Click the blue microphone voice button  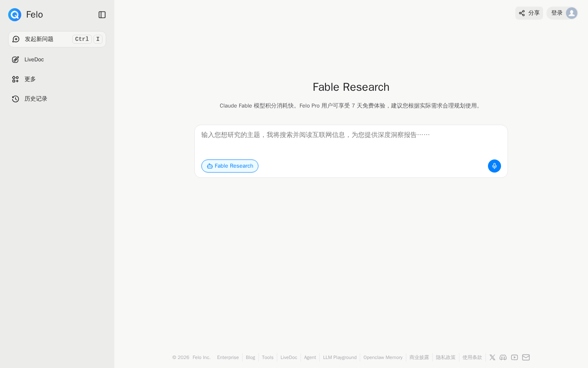click(494, 166)
